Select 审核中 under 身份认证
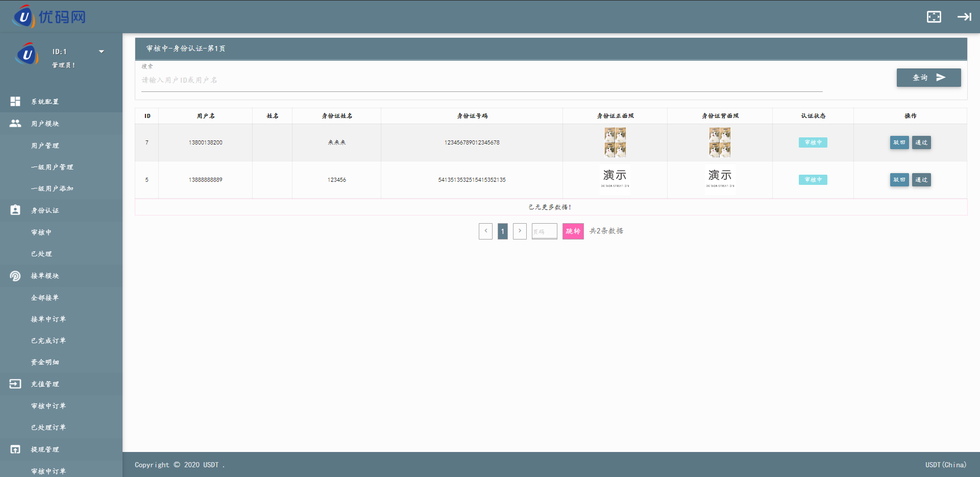The height and width of the screenshot is (477, 980). pyautogui.click(x=61, y=232)
